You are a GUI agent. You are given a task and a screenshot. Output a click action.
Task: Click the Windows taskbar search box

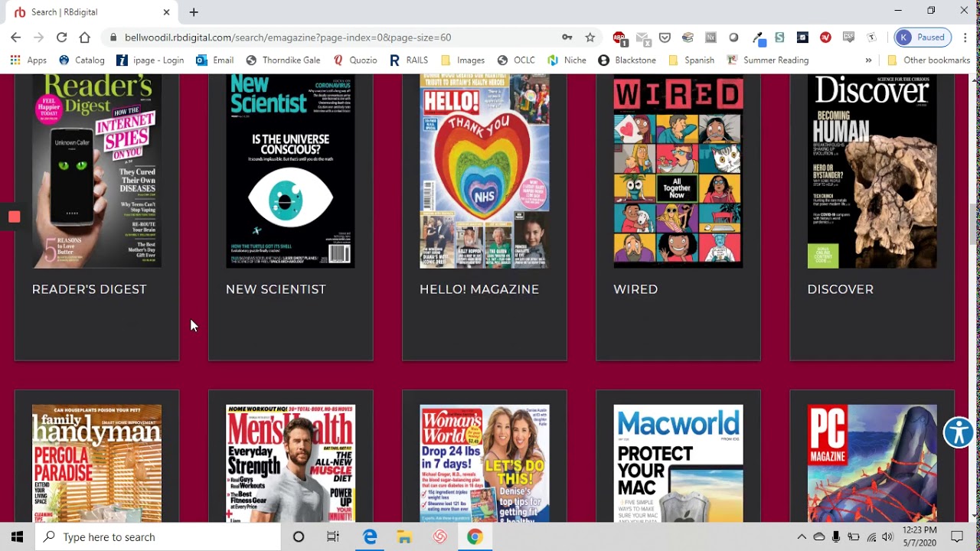point(158,537)
